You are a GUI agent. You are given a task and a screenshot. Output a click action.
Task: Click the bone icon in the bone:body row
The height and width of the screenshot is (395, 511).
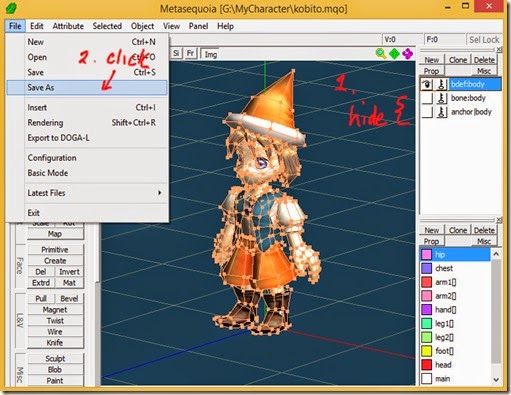tap(442, 98)
